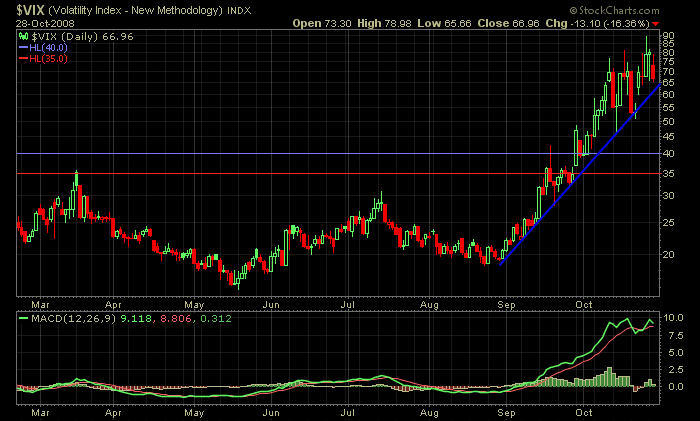Click the 5.0 MACD axis label
The image size is (700, 421).
[x=674, y=353]
